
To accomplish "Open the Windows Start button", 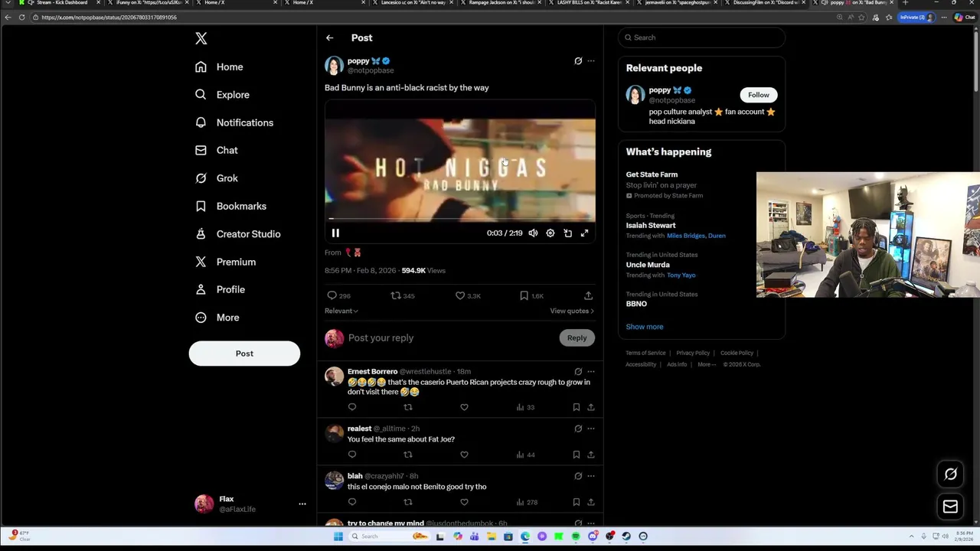I will [x=338, y=536].
